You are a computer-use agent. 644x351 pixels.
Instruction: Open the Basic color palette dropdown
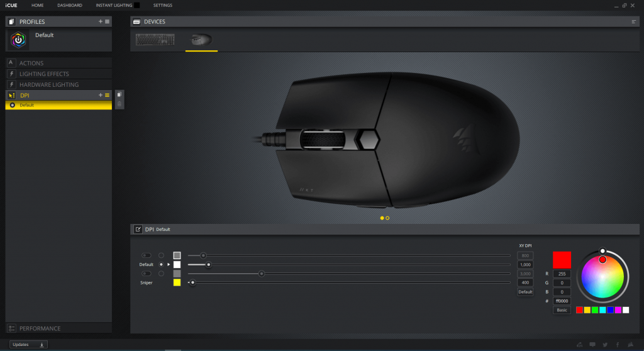click(562, 310)
